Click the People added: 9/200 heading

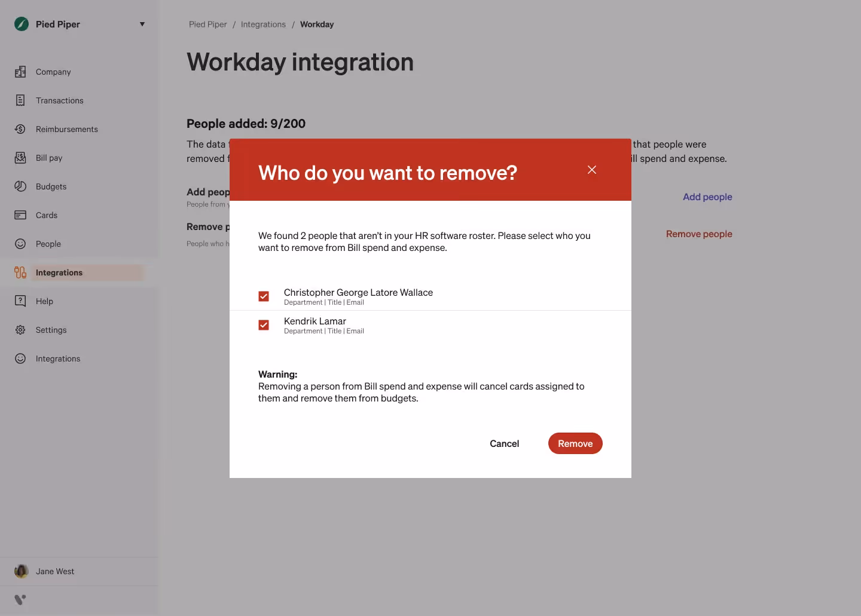click(246, 124)
